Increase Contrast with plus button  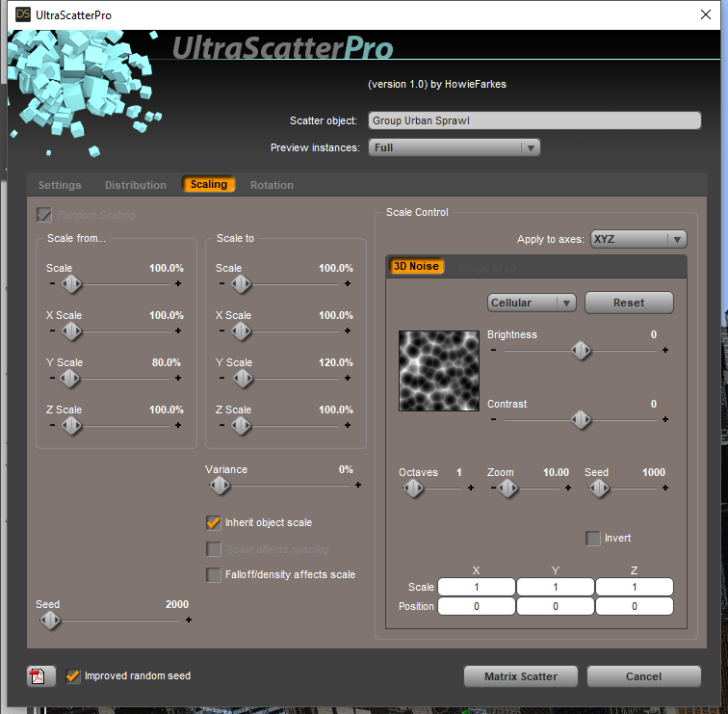[x=665, y=419]
